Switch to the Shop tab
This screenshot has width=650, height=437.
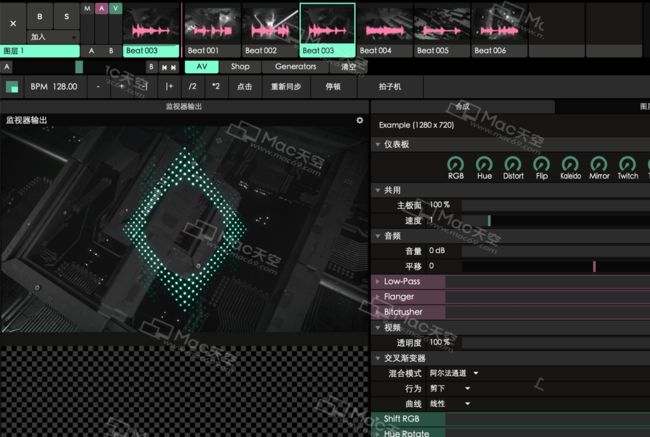[240, 67]
